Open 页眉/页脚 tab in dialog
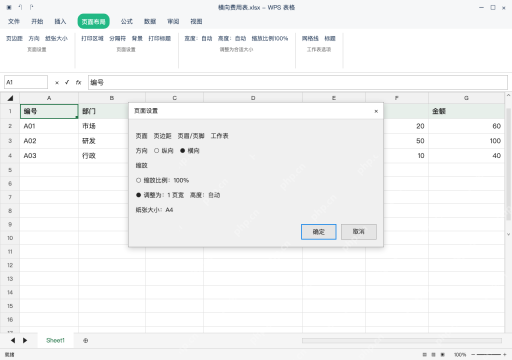The image size is (512, 360). pos(191,136)
